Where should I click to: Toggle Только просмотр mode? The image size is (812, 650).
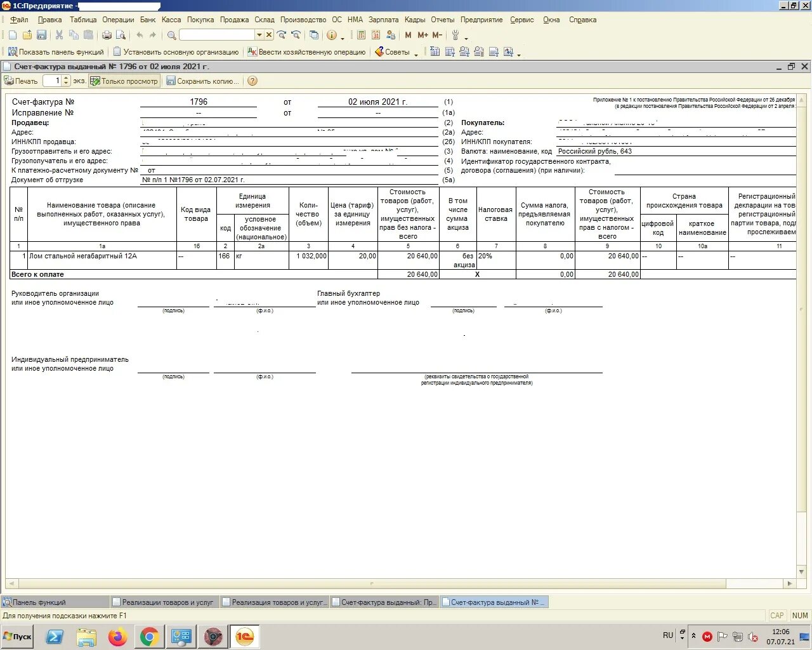tap(124, 81)
